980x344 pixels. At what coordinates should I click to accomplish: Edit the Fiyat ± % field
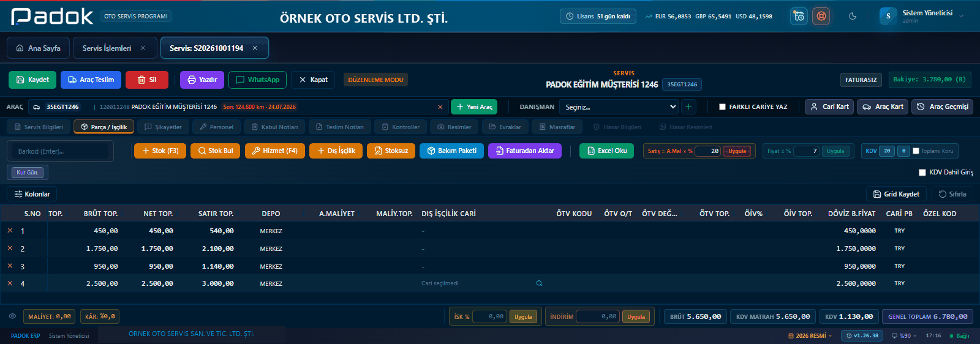(x=806, y=151)
